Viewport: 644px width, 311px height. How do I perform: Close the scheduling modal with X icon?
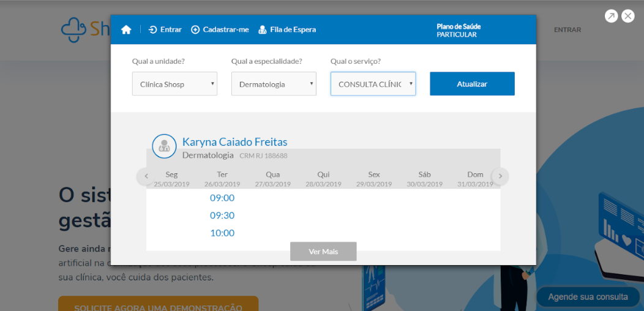(x=627, y=16)
